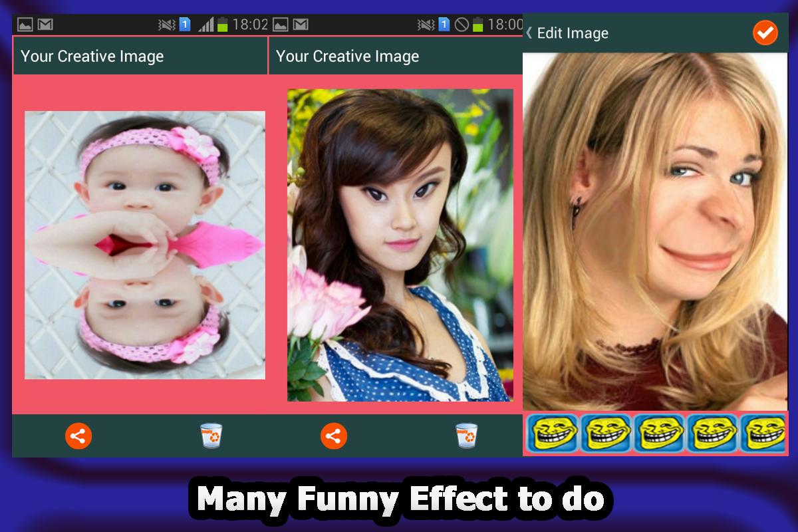Viewport: 798px width, 532px height.
Task: Tap the 18:02 clock in status bar
Action: [250, 25]
